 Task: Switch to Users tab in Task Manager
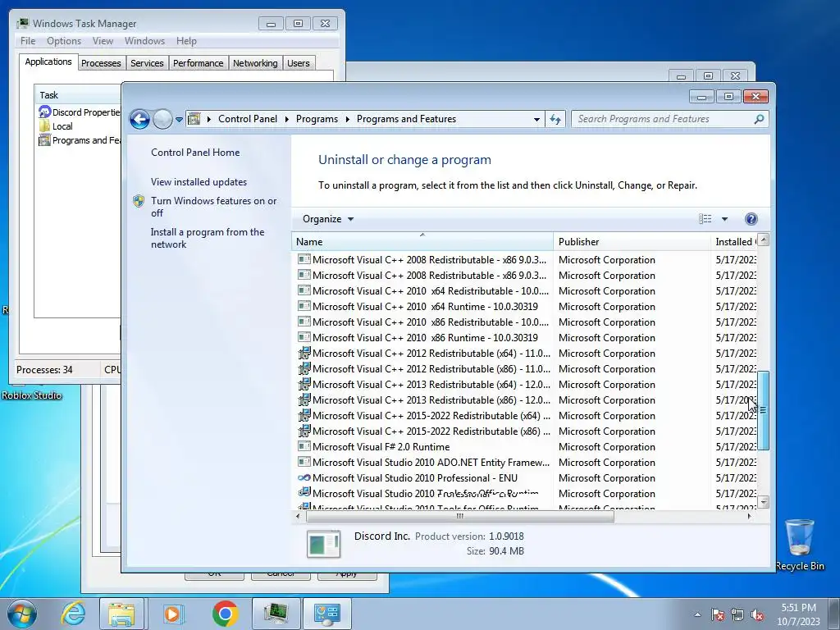[x=299, y=63]
